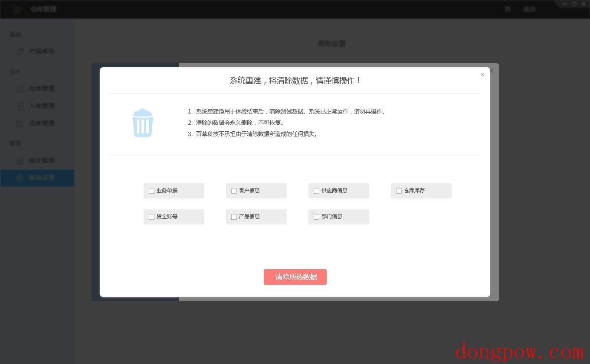This screenshot has width=590, height=364.
Task: Tick the 部门信息 checkbox
Action: tap(316, 217)
